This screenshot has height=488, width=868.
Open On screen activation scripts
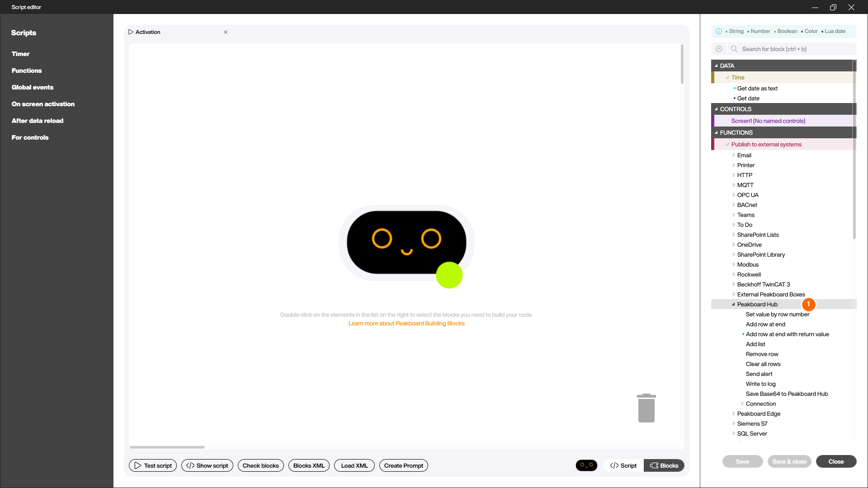tap(43, 104)
